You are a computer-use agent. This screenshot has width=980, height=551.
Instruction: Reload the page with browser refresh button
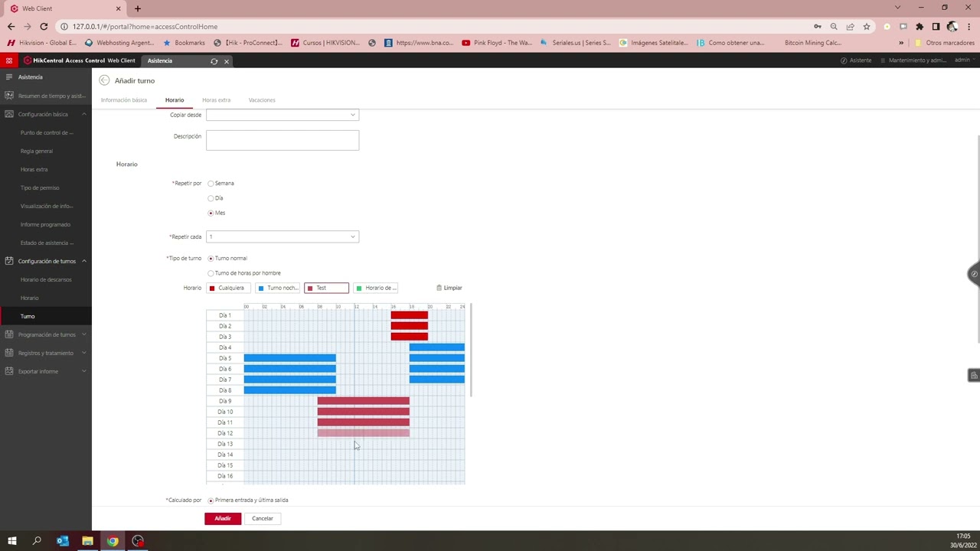(x=44, y=26)
